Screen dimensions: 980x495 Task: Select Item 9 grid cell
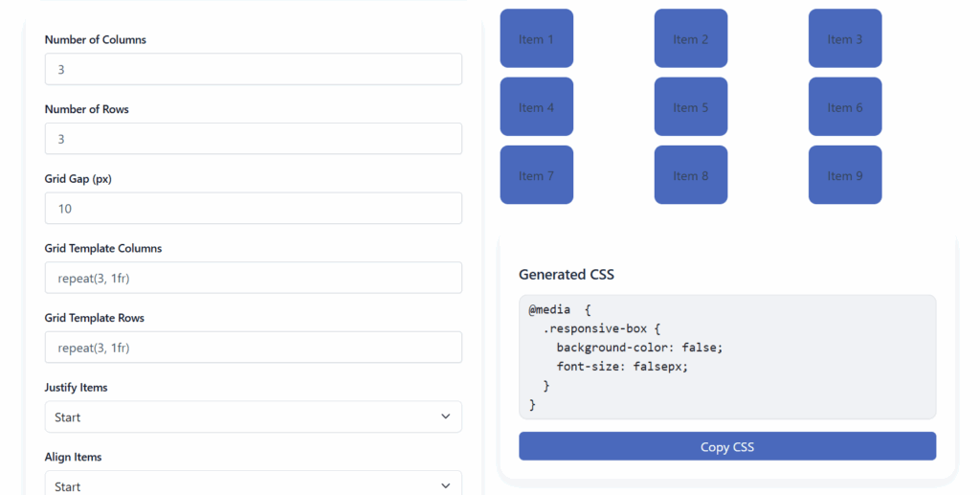coord(844,175)
